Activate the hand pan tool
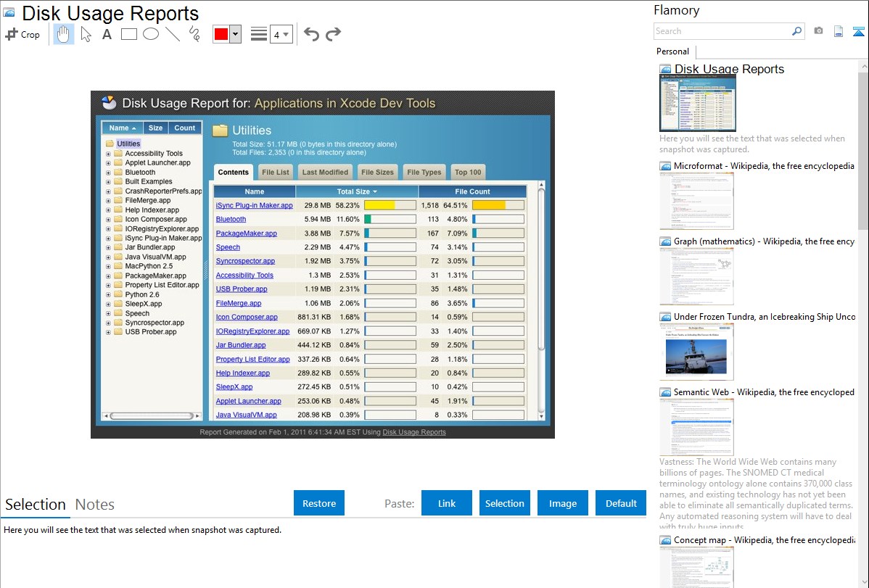869x588 pixels. [x=64, y=34]
